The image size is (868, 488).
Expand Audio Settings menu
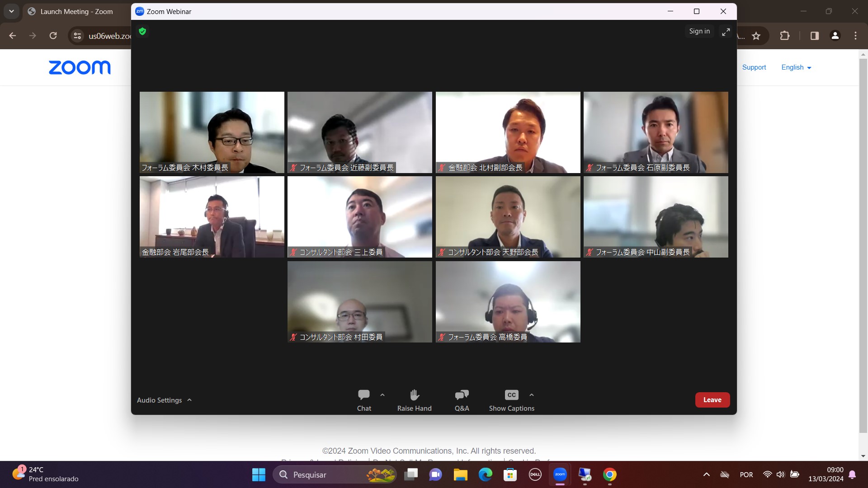(x=164, y=400)
